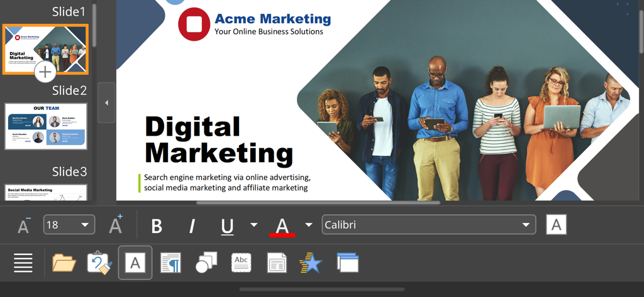The width and height of the screenshot is (644, 297).
Task: Select the Slide3 Social Media Marketing thumbnail
Action: point(45,192)
